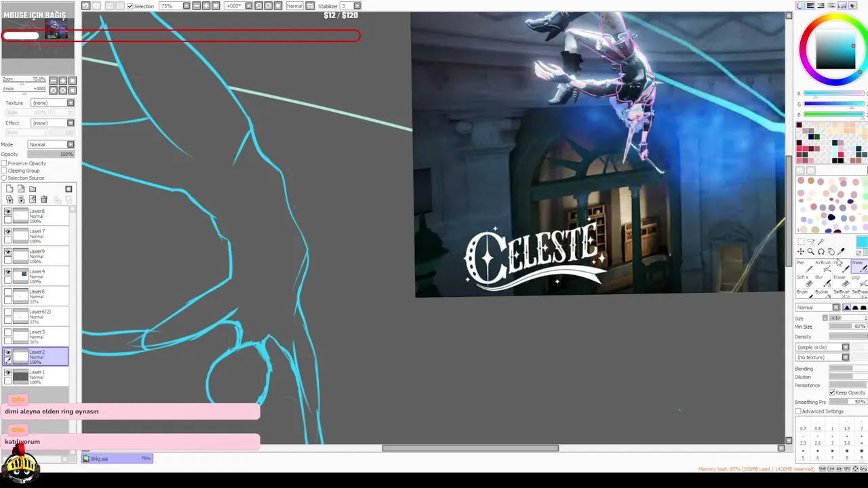Rotate canvas clockwise from top toolbar
The height and width of the screenshot is (488, 868).
point(269,6)
